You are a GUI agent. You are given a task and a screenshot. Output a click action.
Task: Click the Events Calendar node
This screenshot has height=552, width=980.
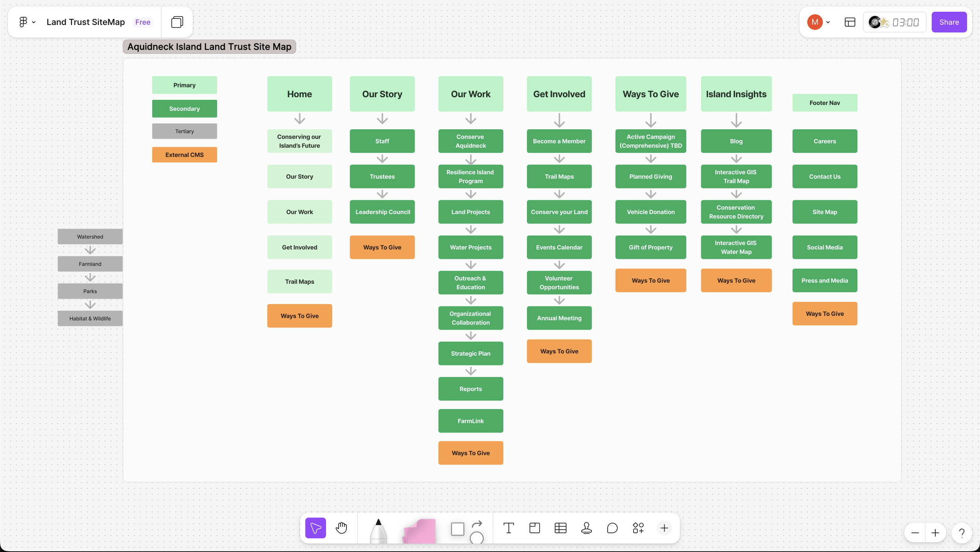pos(559,247)
